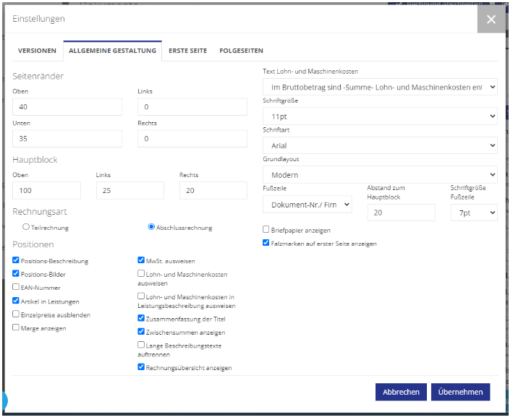Close the Einstellungen dialog with X
Screen dimensions: 513x420
492,20
